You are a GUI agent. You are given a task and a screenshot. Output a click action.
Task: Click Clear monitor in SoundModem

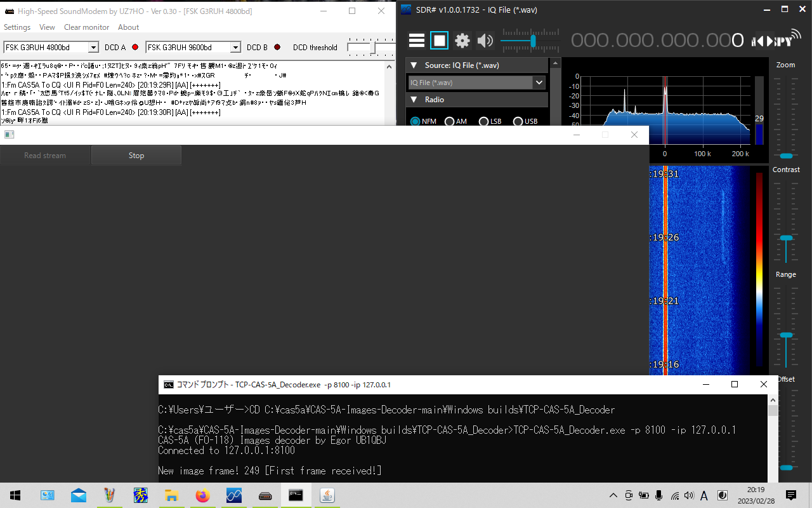pyautogui.click(x=86, y=27)
